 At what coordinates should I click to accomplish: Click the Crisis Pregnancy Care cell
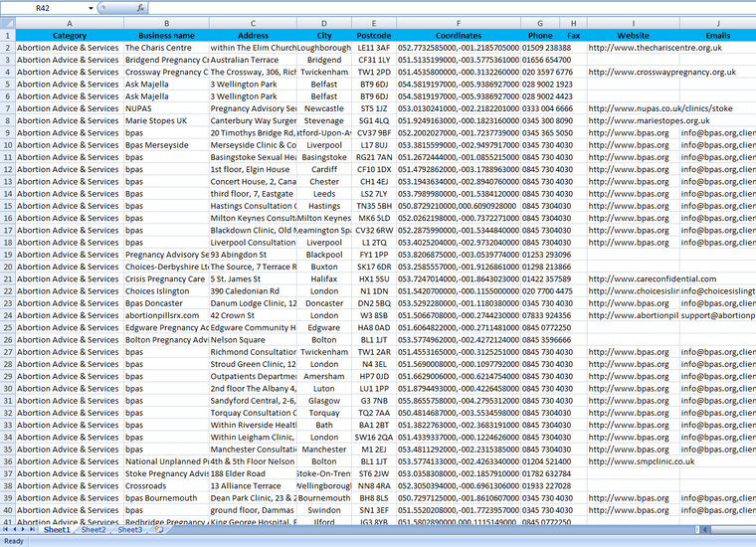pyautogui.click(x=166, y=279)
